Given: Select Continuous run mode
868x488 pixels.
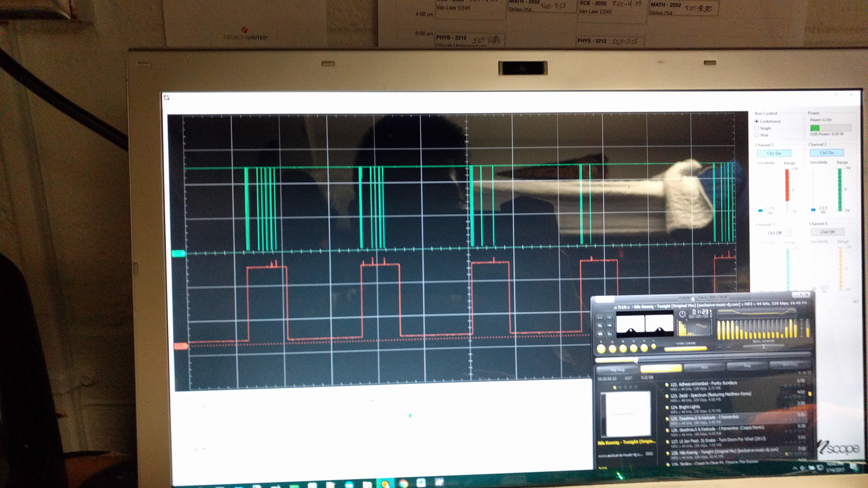Looking at the screenshot, I should coord(757,121).
